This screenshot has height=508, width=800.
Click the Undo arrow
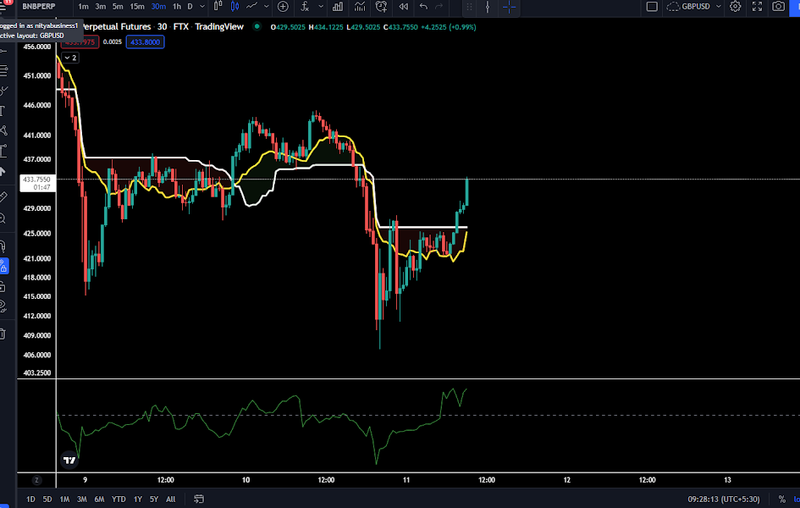coord(424,7)
